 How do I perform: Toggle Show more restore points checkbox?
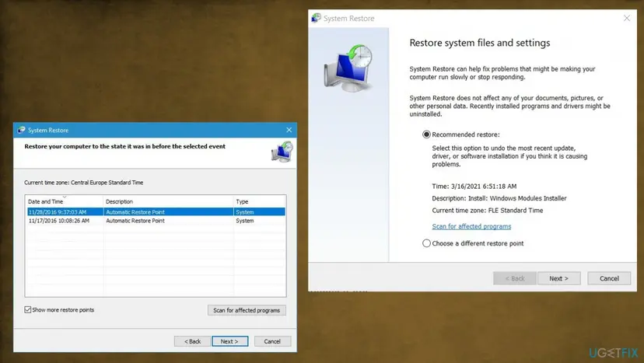coord(27,309)
